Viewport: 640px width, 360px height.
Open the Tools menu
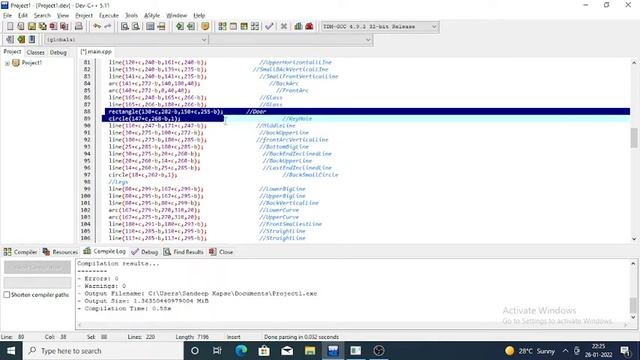[131, 16]
